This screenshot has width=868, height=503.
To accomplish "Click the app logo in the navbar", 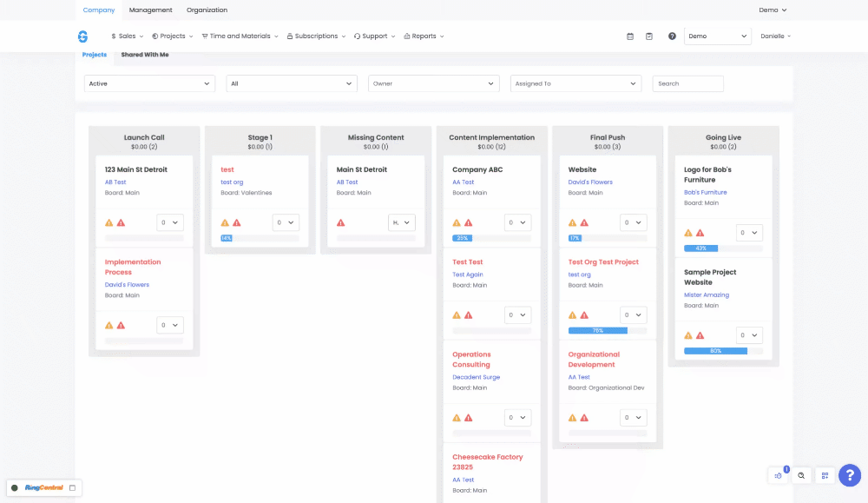I will 82,36.
